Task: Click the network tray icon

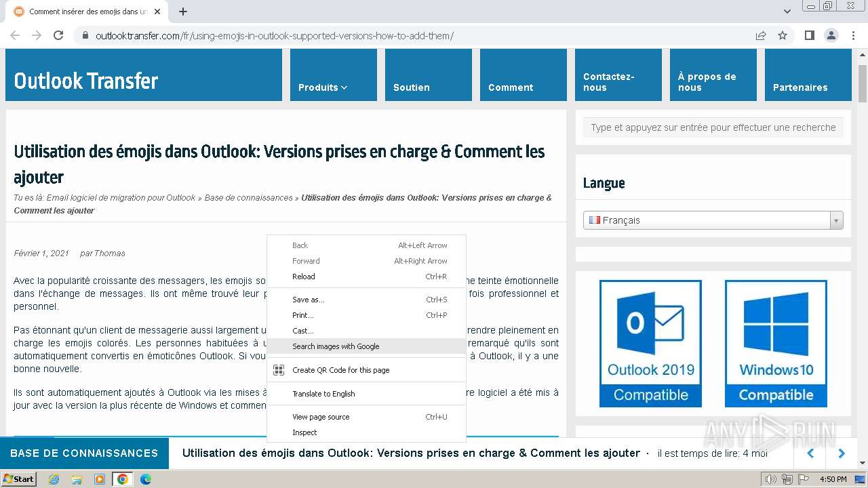Action: 787,479
